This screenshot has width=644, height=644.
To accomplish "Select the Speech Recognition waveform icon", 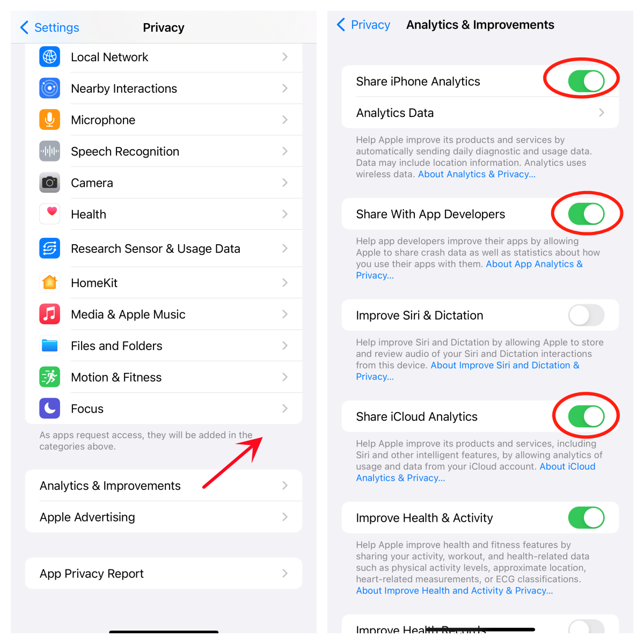I will pyautogui.click(x=49, y=151).
